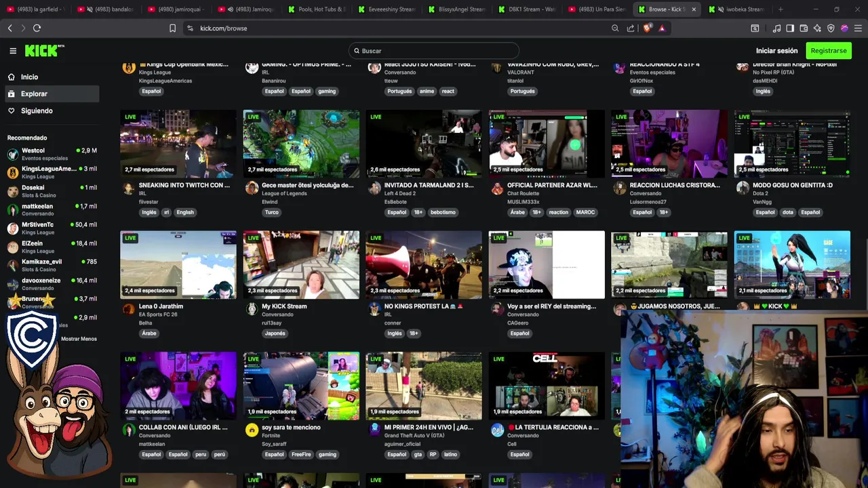
Task: Collapse recommended list with Mostrar Menos
Action: coord(79,339)
